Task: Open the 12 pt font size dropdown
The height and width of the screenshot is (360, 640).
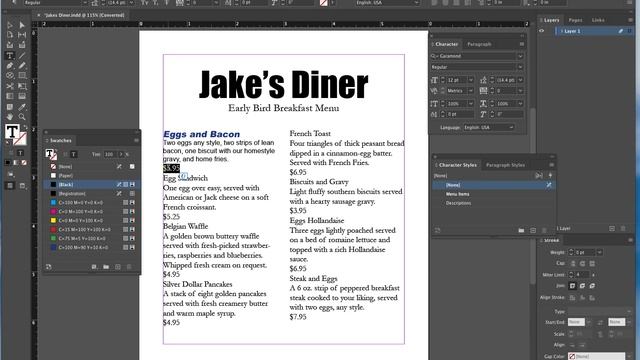Action: click(x=471, y=80)
